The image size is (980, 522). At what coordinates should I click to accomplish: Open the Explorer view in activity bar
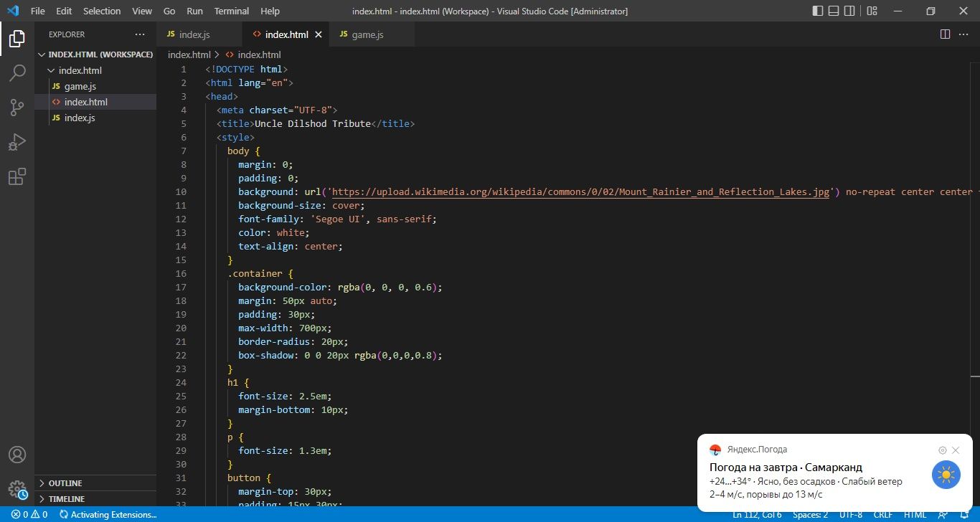point(17,39)
